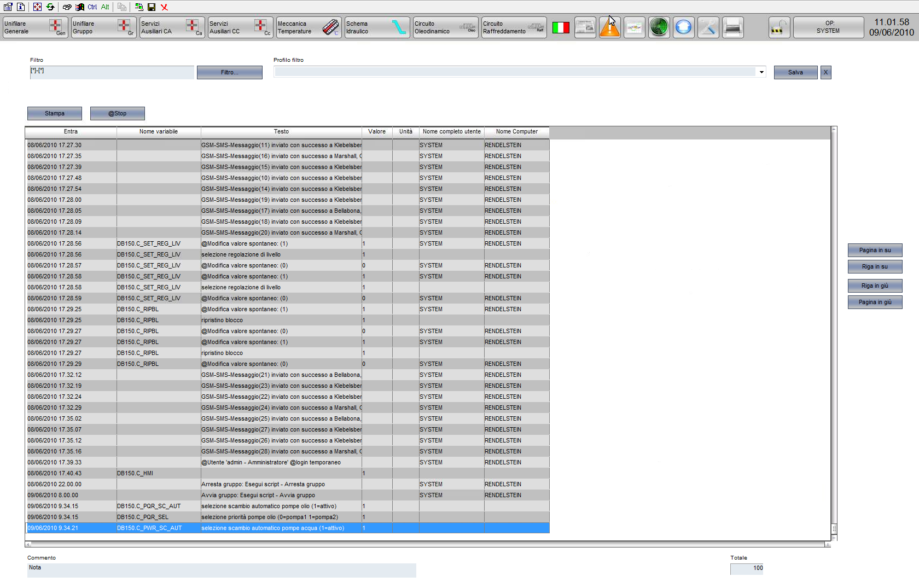Click the red X close icon in top toolbar
The height and width of the screenshot is (588, 919).
(x=164, y=7)
